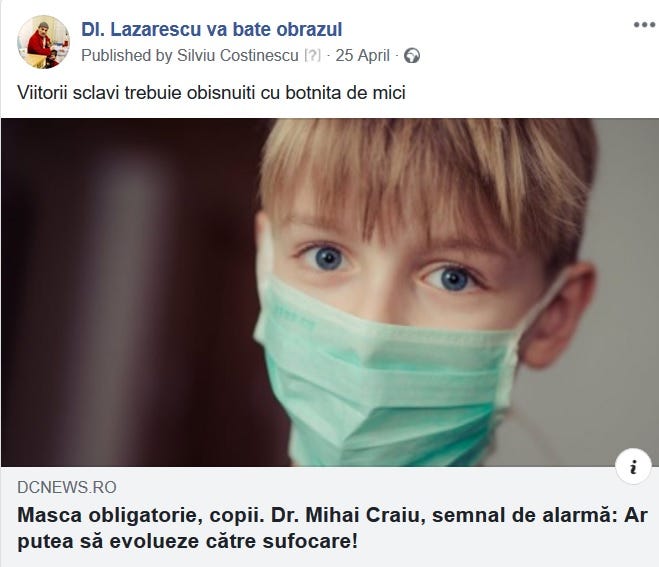
Task: Expand the more actions ellipsis dropdown
Action: click(644, 25)
